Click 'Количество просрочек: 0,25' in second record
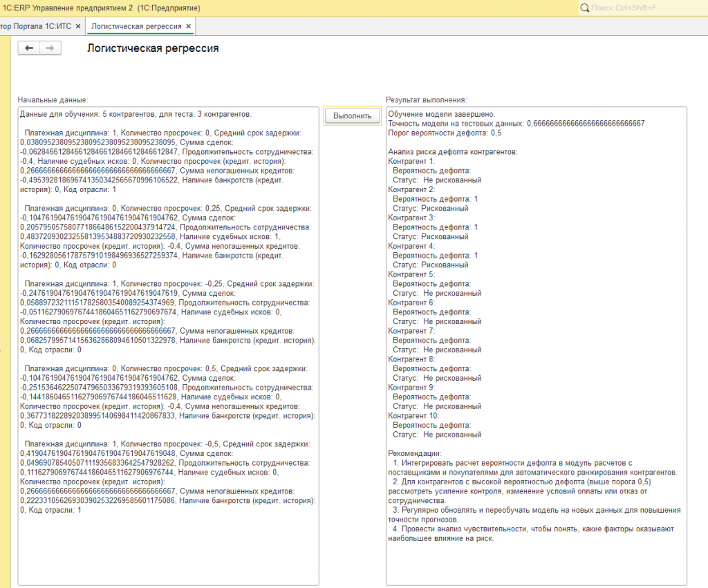This screenshot has height=588, width=708. click(x=171, y=208)
